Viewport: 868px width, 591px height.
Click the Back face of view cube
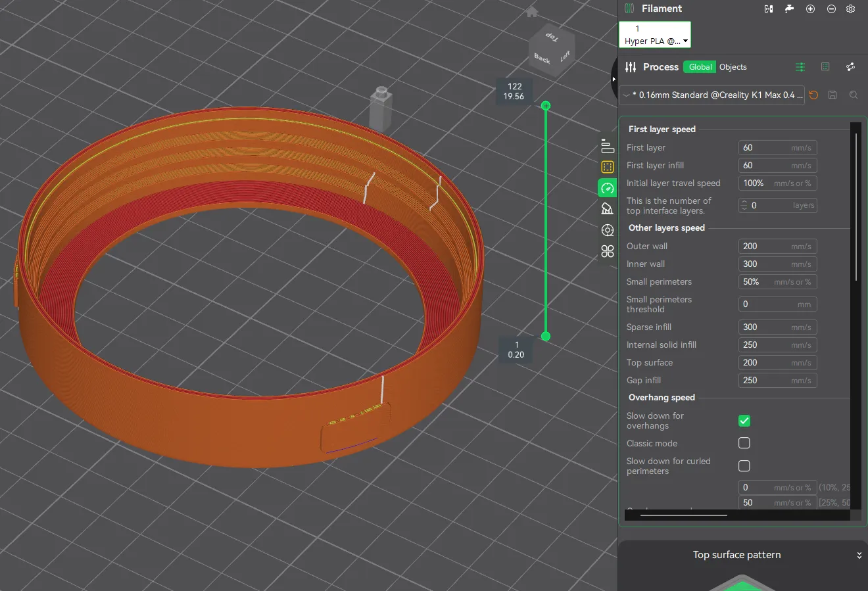(542, 58)
